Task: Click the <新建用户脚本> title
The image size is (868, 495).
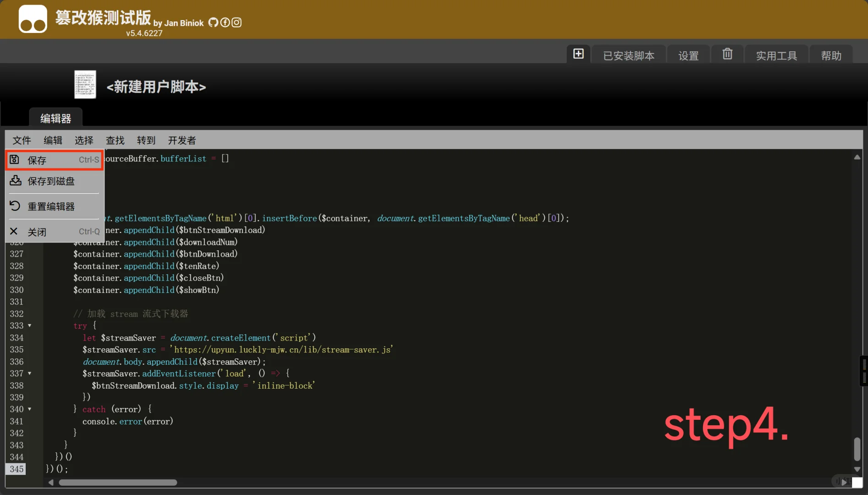Action: pyautogui.click(x=156, y=87)
